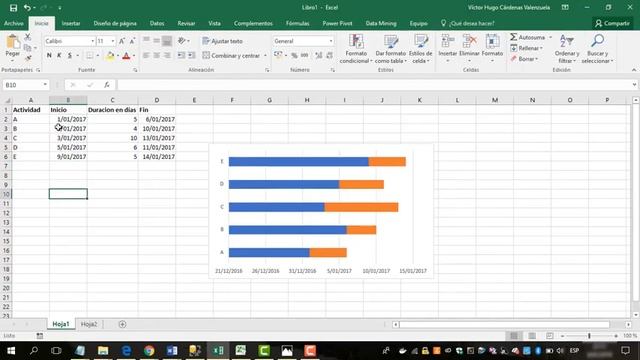Click the insert function fx icon
The height and width of the screenshot is (360, 640).
(107, 85)
